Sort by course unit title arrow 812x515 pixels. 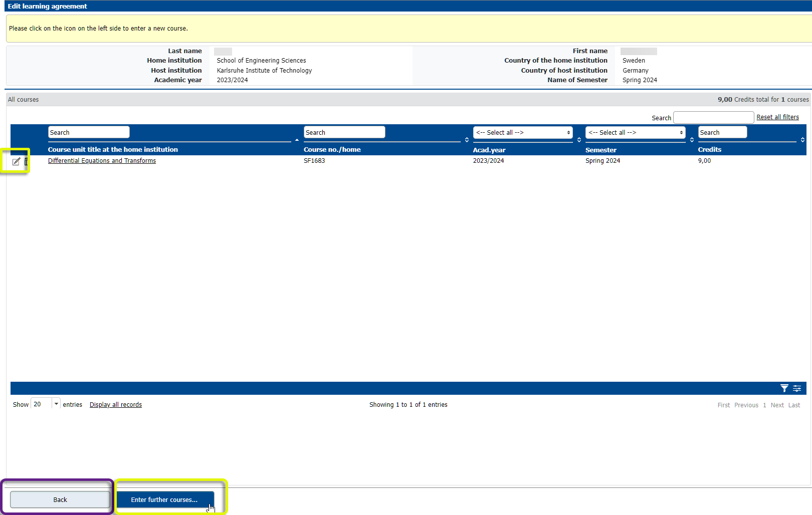tap(297, 140)
